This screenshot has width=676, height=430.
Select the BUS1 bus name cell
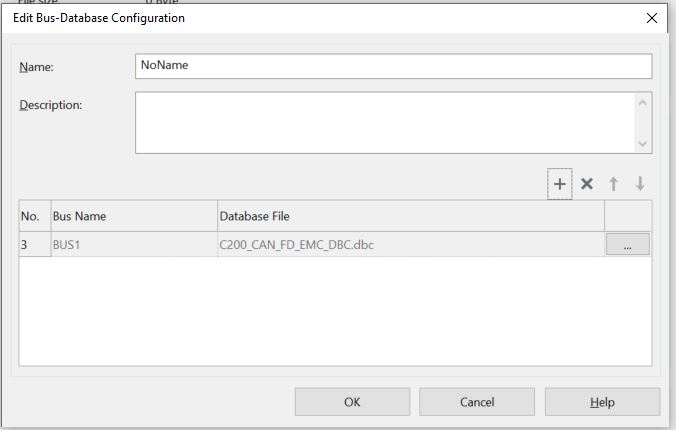132,245
